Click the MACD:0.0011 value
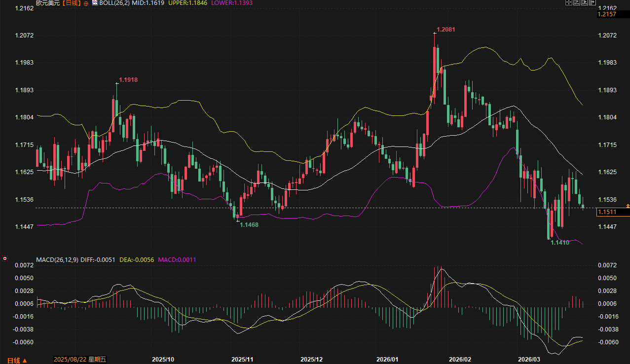Screen dimensions: 630x364 (177, 259)
